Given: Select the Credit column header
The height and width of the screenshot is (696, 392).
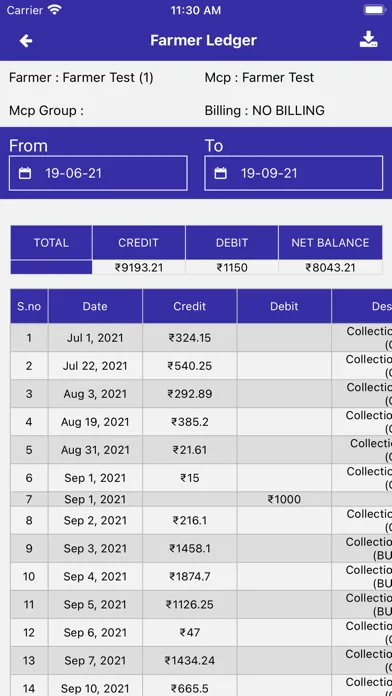Looking at the screenshot, I should (190, 306).
